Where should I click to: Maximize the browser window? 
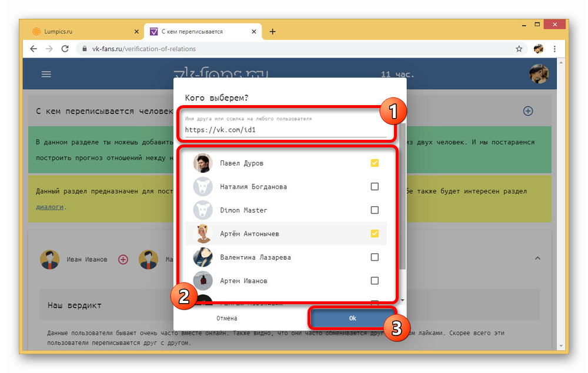(x=537, y=24)
